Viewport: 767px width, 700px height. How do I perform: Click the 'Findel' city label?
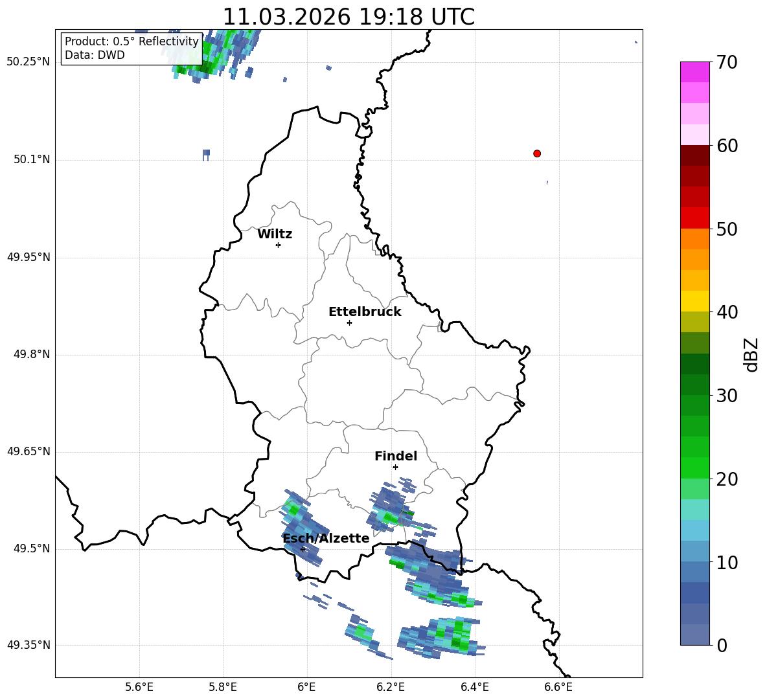[396, 456]
